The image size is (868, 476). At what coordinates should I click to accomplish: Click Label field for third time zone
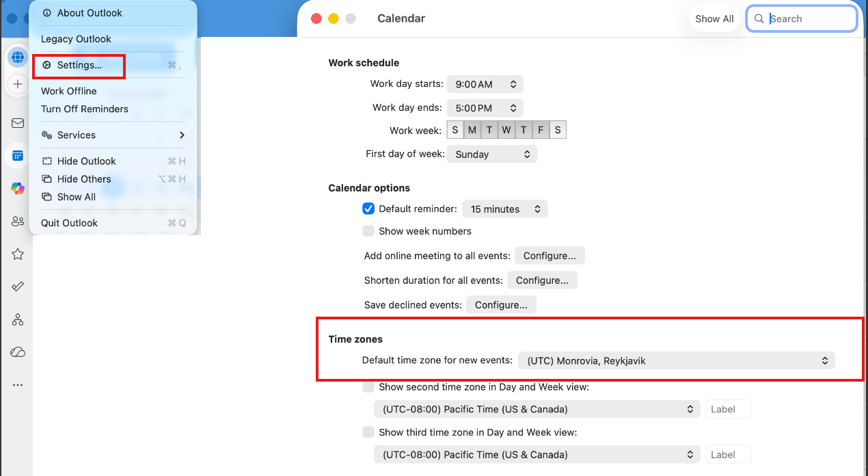(729, 455)
